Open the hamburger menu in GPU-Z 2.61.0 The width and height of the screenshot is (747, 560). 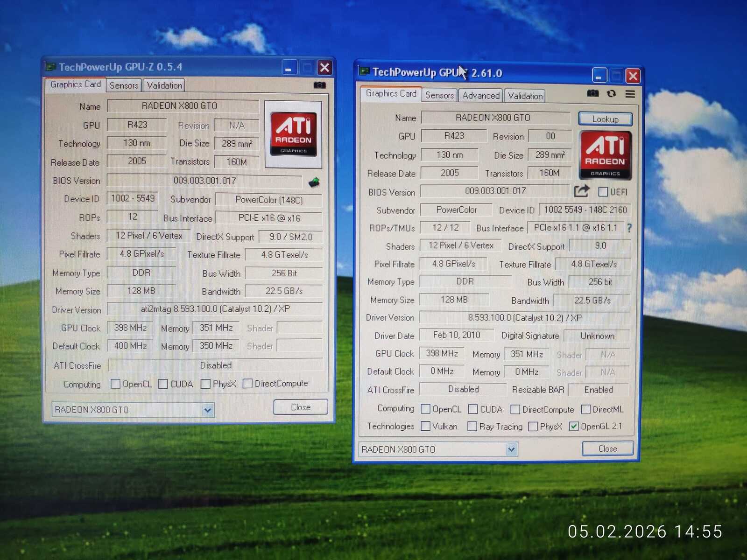[x=630, y=94]
